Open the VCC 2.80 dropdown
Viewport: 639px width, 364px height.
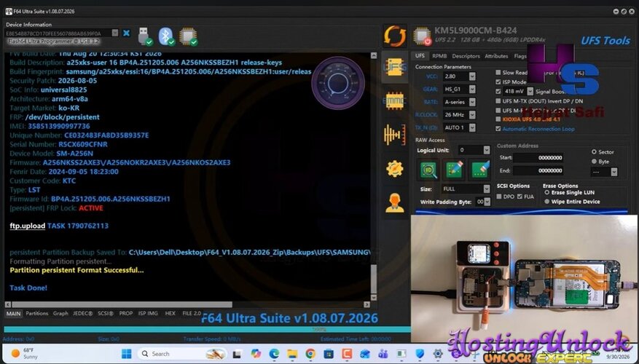click(x=472, y=76)
